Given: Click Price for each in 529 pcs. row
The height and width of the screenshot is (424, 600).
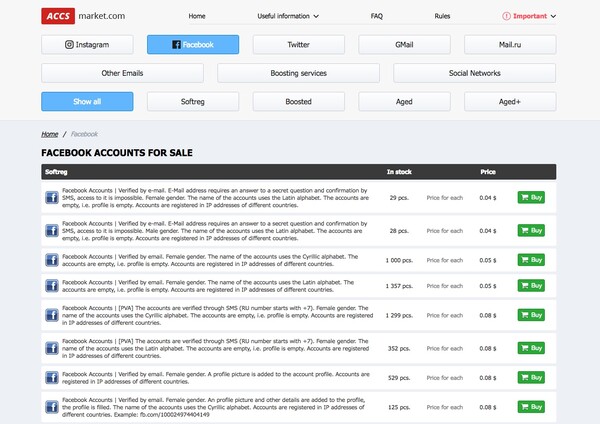Looking at the screenshot, I should click(445, 378).
